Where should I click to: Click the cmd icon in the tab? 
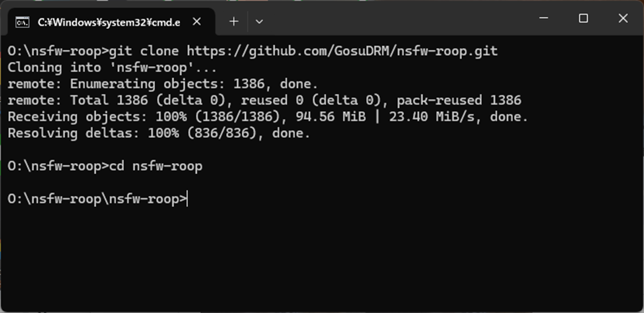coord(22,22)
